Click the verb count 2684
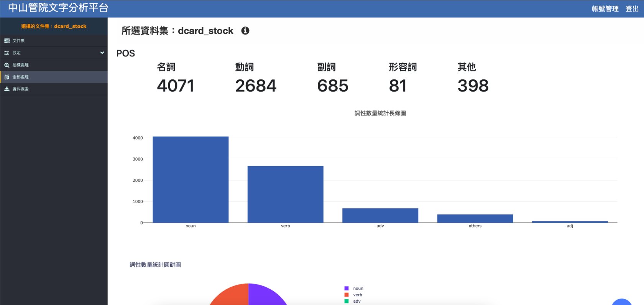The image size is (644, 305). point(256,86)
